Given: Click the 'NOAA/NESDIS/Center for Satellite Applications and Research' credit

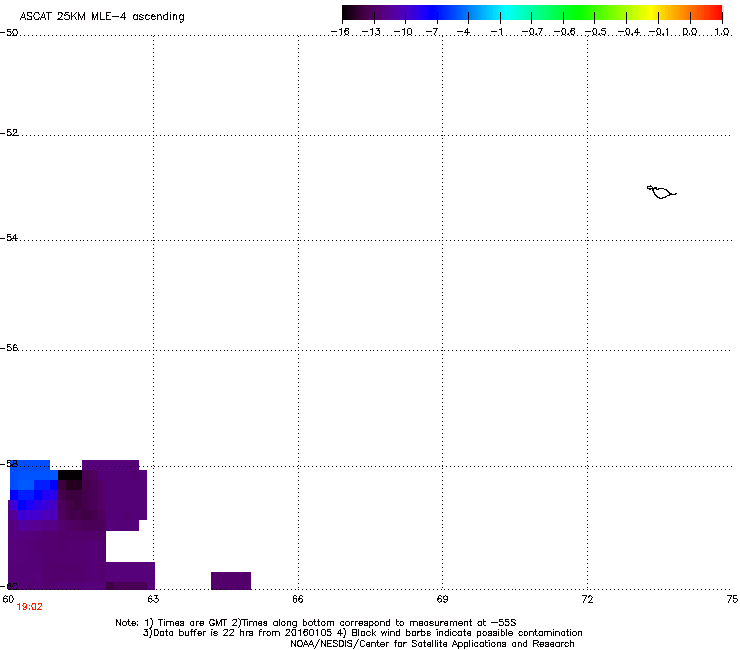Looking at the screenshot, I should (432, 644).
